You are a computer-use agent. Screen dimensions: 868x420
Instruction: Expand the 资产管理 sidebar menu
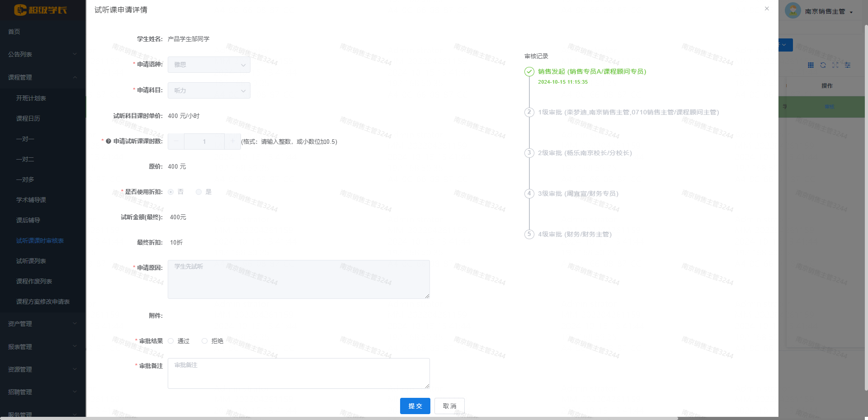[x=42, y=324]
